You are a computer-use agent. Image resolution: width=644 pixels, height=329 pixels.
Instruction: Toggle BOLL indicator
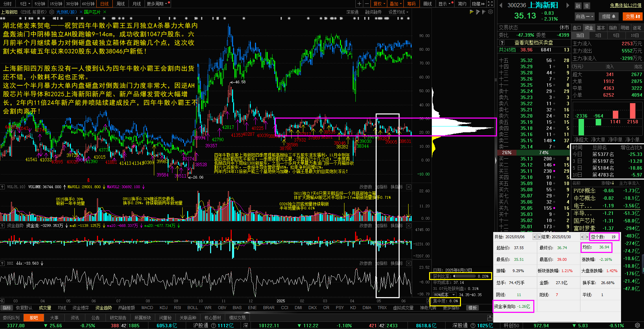pyautogui.click(x=193, y=308)
